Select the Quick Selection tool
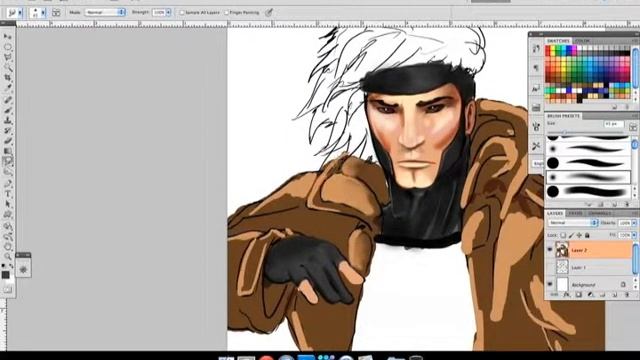 click(x=8, y=67)
